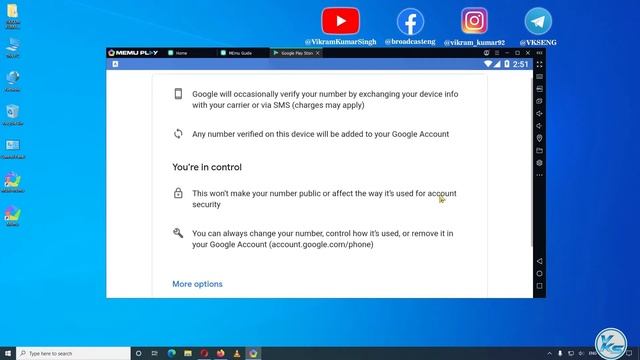The width and height of the screenshot is (640, 360).
Task: Click the notification icon at status bar left
Action: coord(116,64)
